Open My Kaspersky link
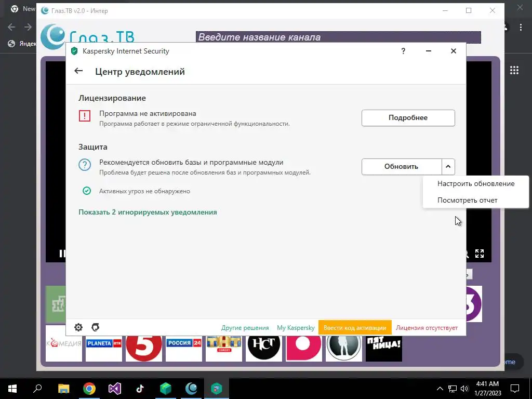The width and height of the screenshot is (532, 399). (296, 328)
